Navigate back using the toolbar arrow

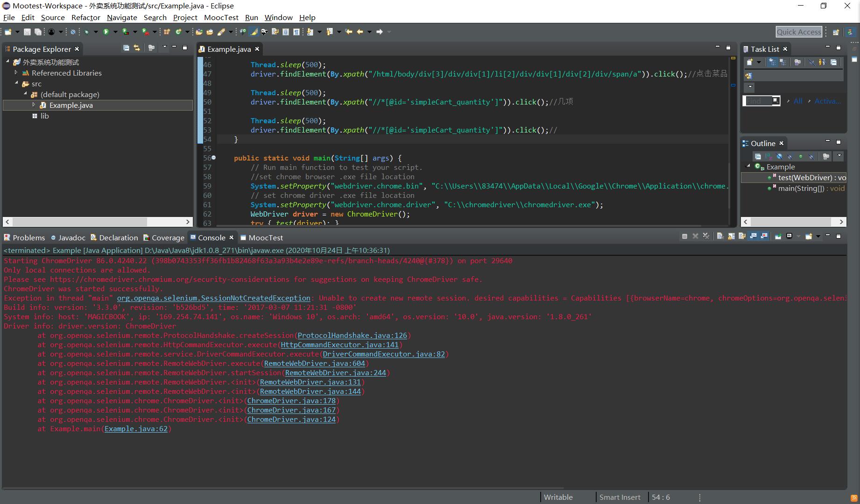360,32
